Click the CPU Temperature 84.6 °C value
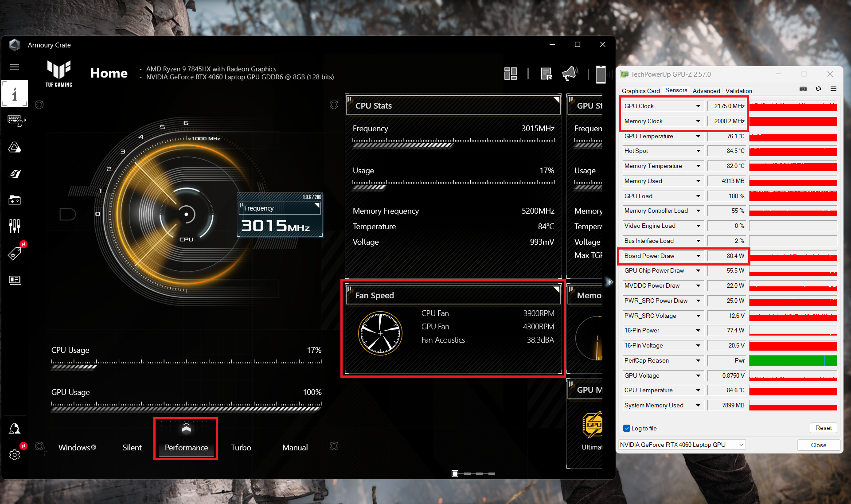 (x=727, y=391)
